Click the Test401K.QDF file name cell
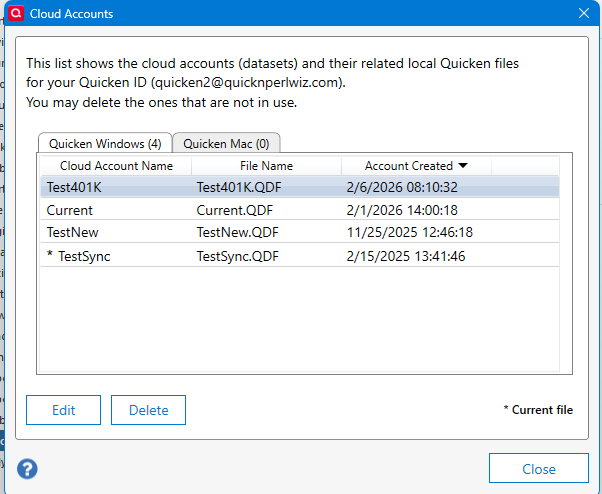The width and height of the screenshot is (602, 494). point(239,187)
